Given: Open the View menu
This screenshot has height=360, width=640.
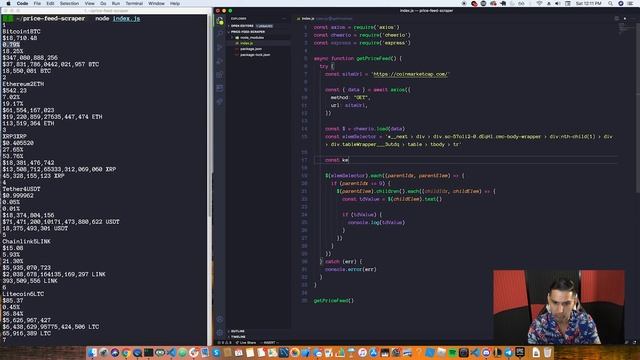Looking at the screenshot, I should tap(89, 3).
